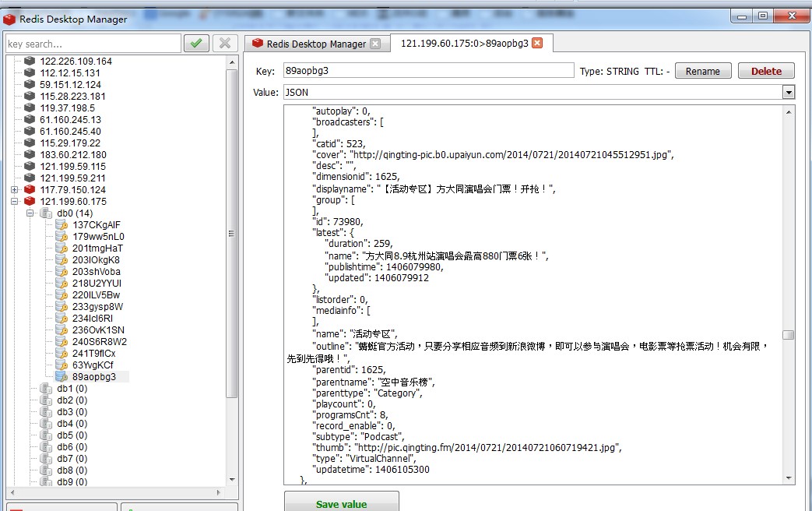Select server icon for 115.29.179.22
Screen dimensions: 812x511
[x=30, y=143]
